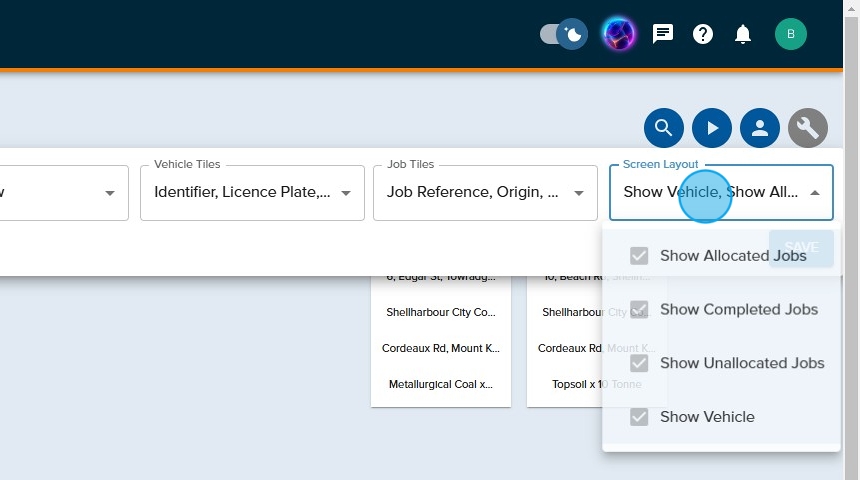Open the chat messages icon
The width and height of the screenshot is (860, 480).
(x=663, y=34)
